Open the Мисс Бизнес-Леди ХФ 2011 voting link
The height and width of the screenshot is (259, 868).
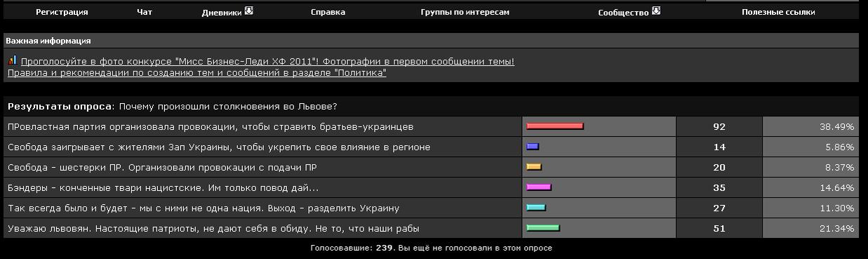(x=267, y=62)
